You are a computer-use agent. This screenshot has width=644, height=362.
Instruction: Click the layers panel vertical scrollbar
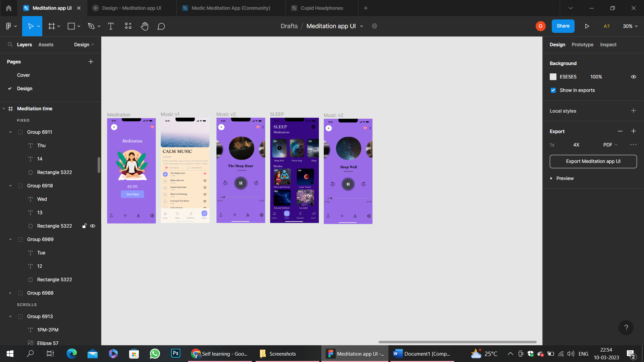[x=99, y=165]
